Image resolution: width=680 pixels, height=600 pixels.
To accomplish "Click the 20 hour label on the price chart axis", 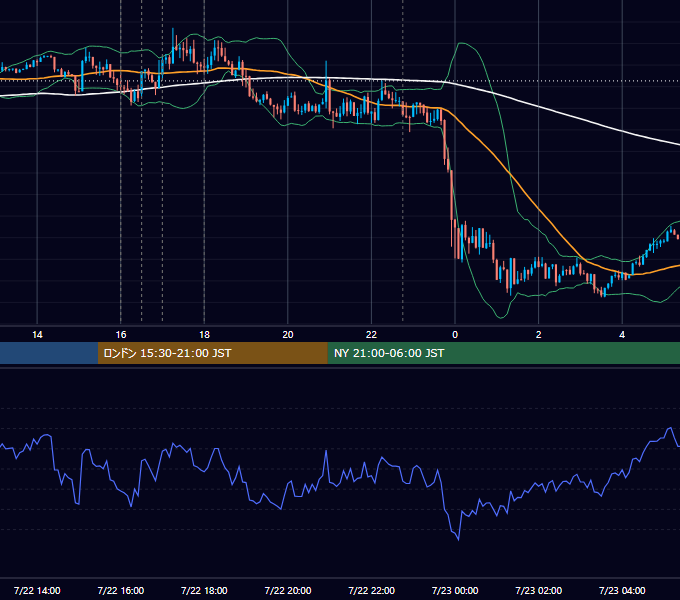I will click(x=288, y=335).
